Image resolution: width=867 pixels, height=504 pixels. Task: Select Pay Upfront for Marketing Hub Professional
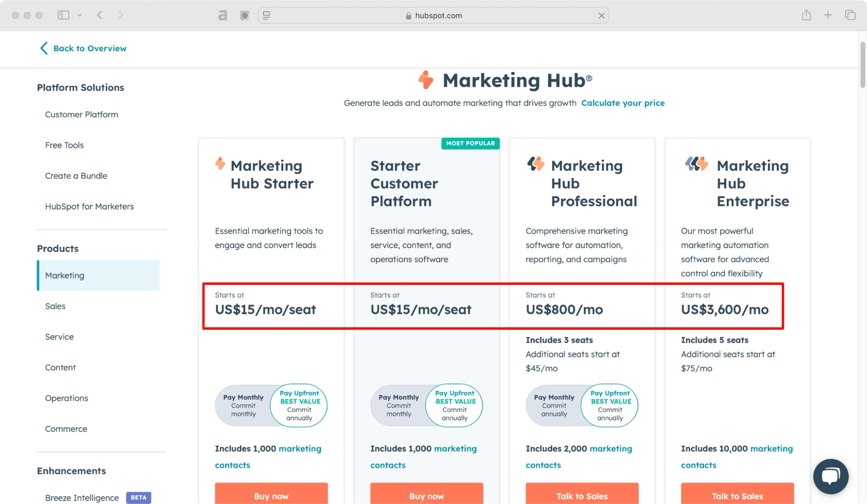point(610,406)
